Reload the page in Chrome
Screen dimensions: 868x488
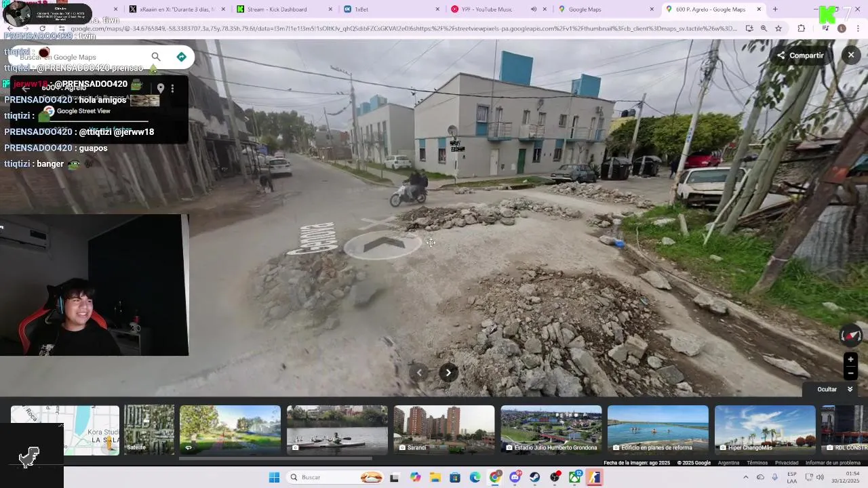(x=42, y=28)
